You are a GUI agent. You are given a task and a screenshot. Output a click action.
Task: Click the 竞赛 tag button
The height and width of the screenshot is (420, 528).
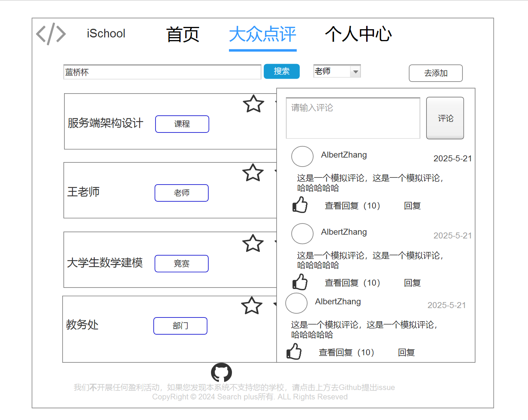pyautogui.click(x=182, y=264)
